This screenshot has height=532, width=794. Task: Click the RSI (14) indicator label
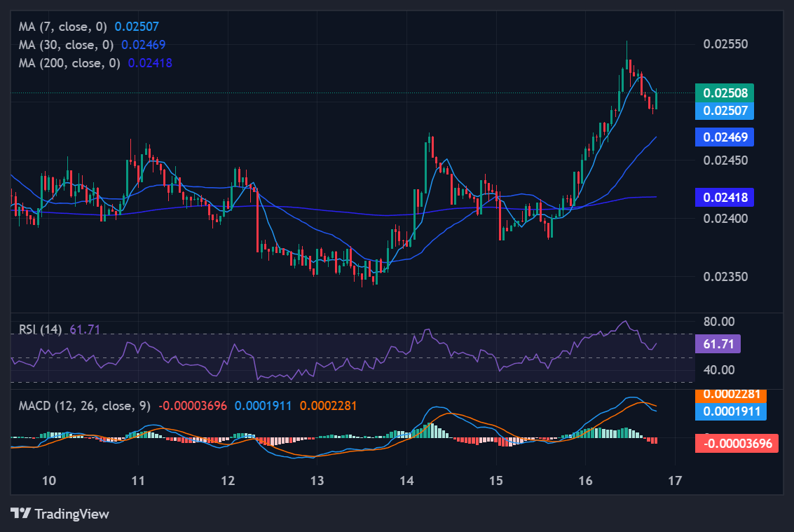(x=40, y=329)
